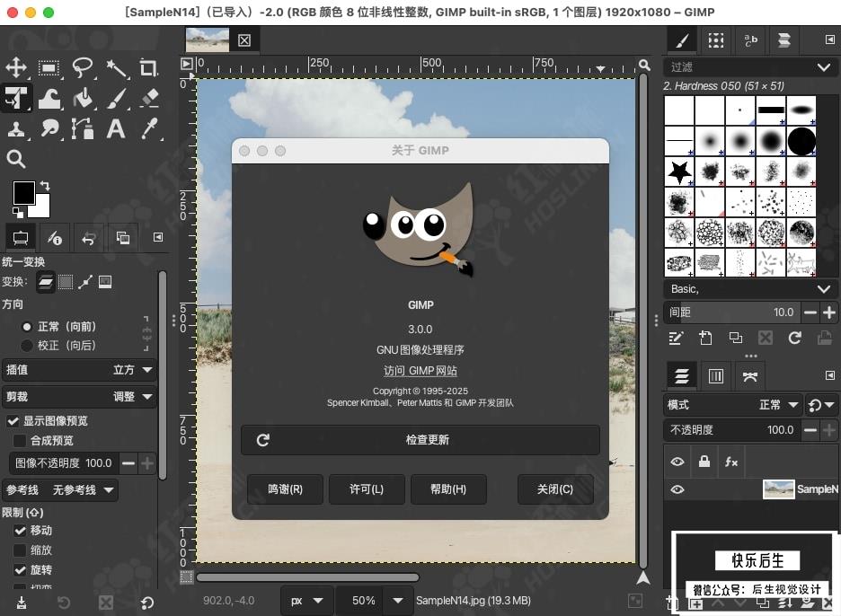This screenshot has width=841, height=616.
Task: Select the Text tool
Action: pyautogui.click(x=116, y=129)
